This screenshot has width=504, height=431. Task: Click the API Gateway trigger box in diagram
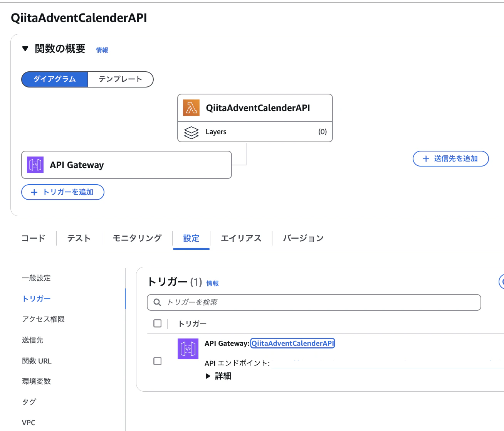[x=126, y=165]
